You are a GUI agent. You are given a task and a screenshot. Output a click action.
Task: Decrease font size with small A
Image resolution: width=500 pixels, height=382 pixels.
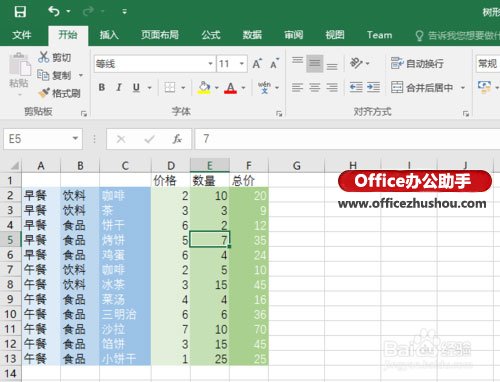click(x=274, y=63)
